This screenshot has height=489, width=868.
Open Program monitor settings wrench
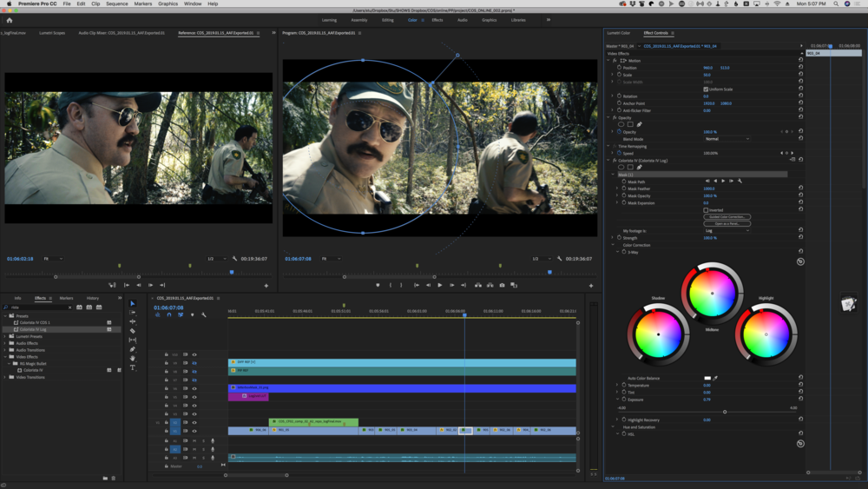[559, 259]
